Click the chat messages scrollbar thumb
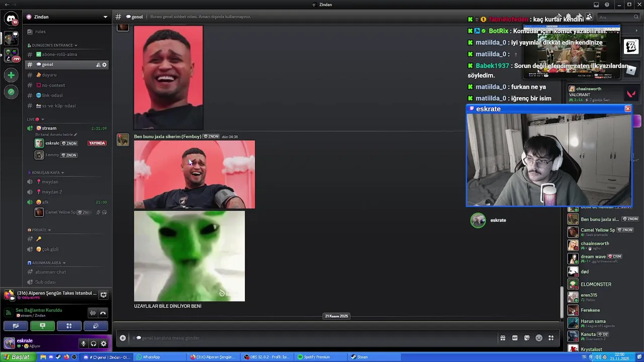The width and height of the screenshot is (644, 362). click(x=562, y=301)
